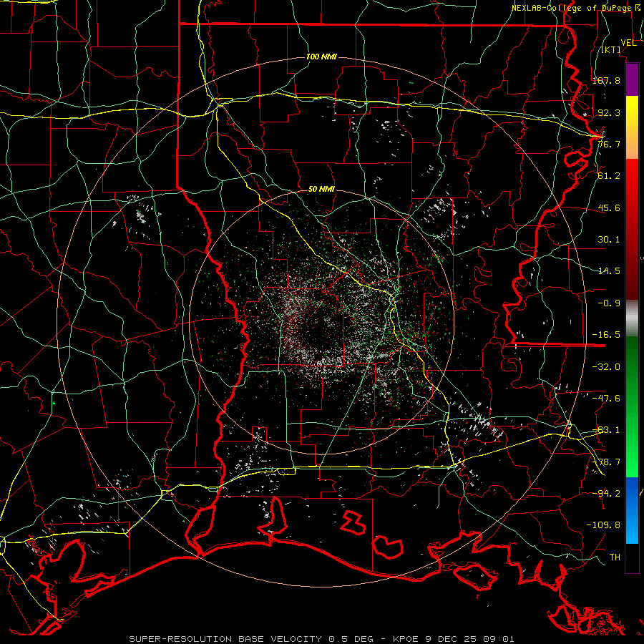
Task: Click the -47.6 velocity scale value
Action: click(x=606, y=399)
